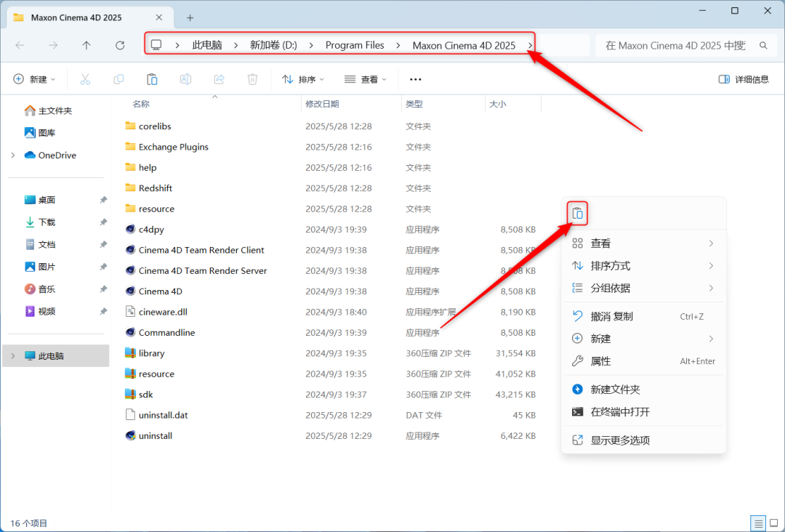This screenshot has height=532, width=785.
Task: Toggle the 详细信息 details pane
Action: (x=744, y=79)
